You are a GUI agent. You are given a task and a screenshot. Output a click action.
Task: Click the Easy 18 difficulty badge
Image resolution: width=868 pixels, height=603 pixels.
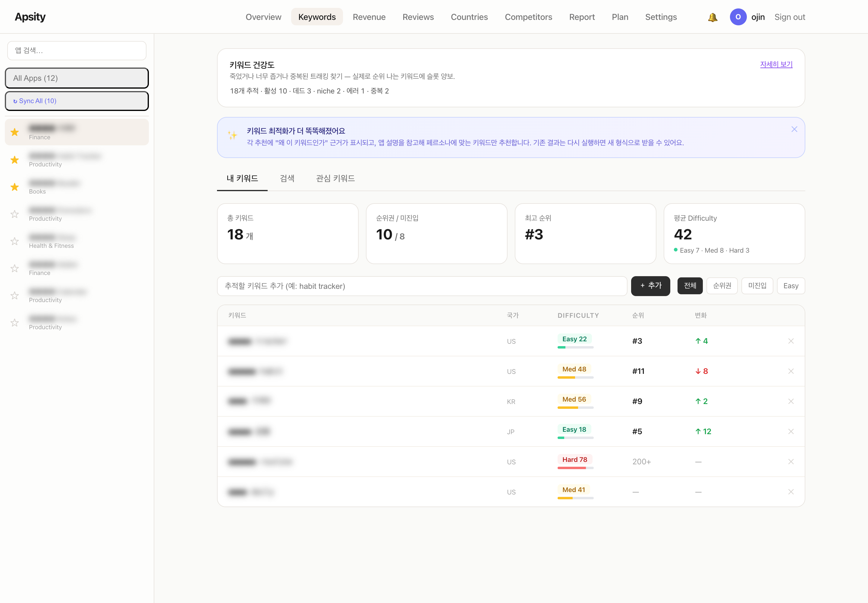[x=574, y=430]
